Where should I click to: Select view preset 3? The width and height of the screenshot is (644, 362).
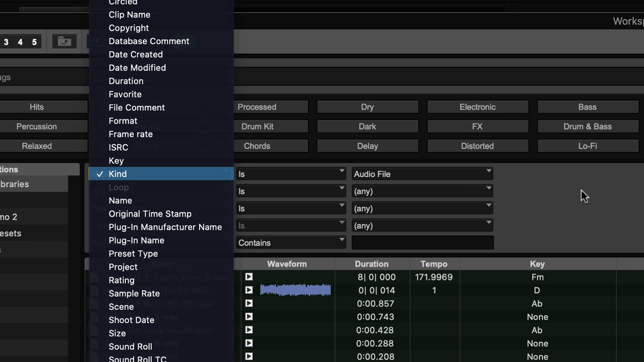(x=6, y=42)
